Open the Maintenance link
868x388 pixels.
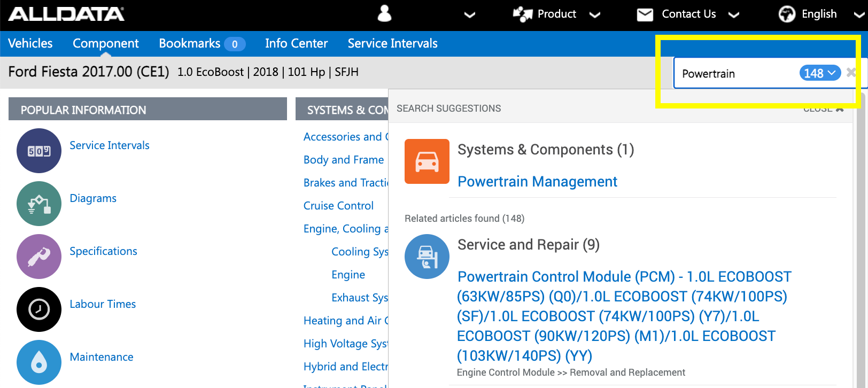[x=102, y=357]
